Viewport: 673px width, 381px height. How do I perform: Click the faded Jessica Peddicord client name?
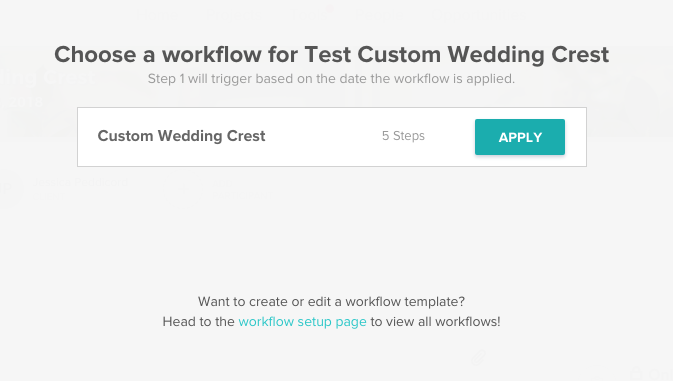click(81, 182)
